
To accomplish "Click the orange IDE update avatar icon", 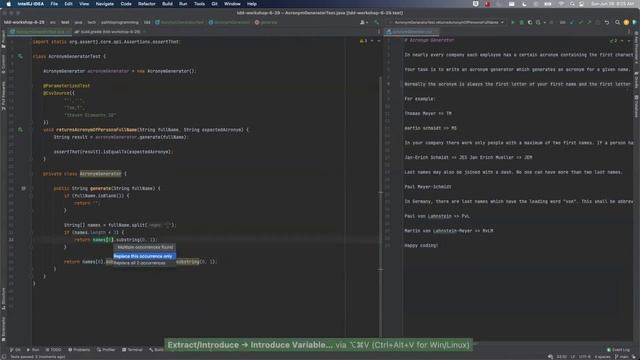I will click(x=626, y=22).
